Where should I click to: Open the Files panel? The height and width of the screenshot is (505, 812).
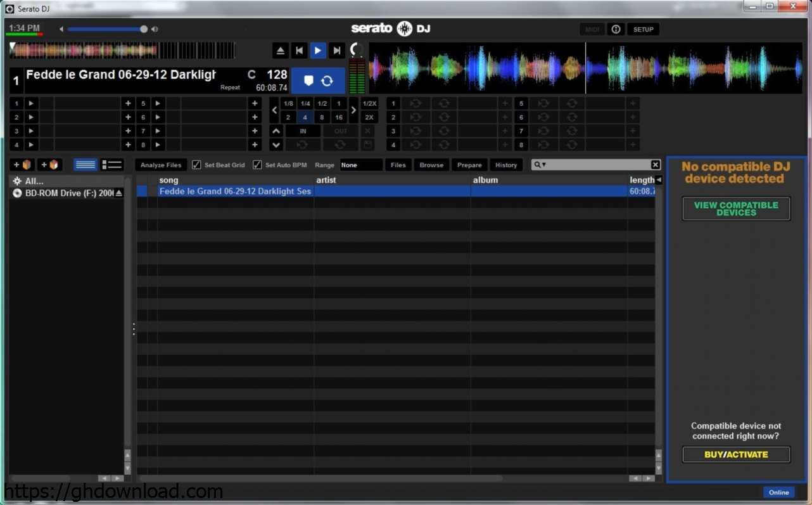point(398,165)
